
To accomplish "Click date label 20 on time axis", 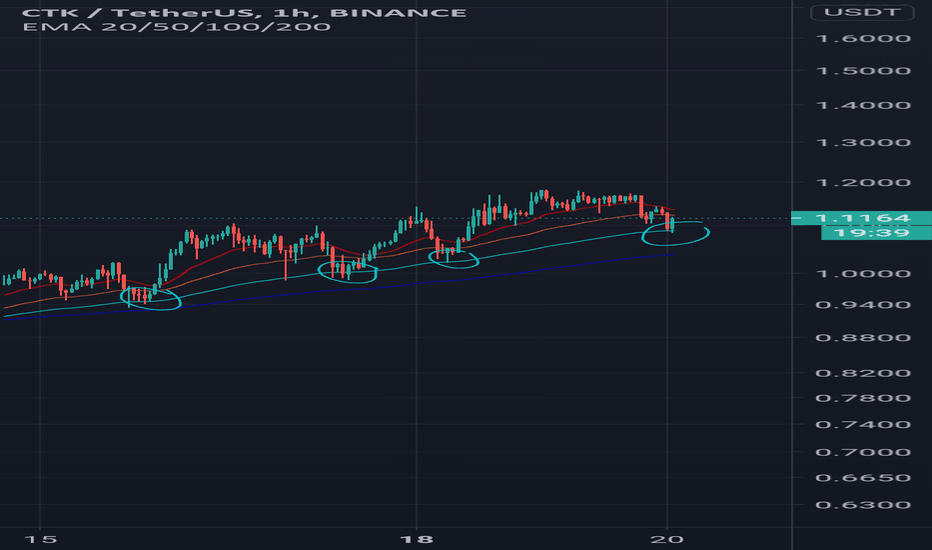I will tap(667, 539).
